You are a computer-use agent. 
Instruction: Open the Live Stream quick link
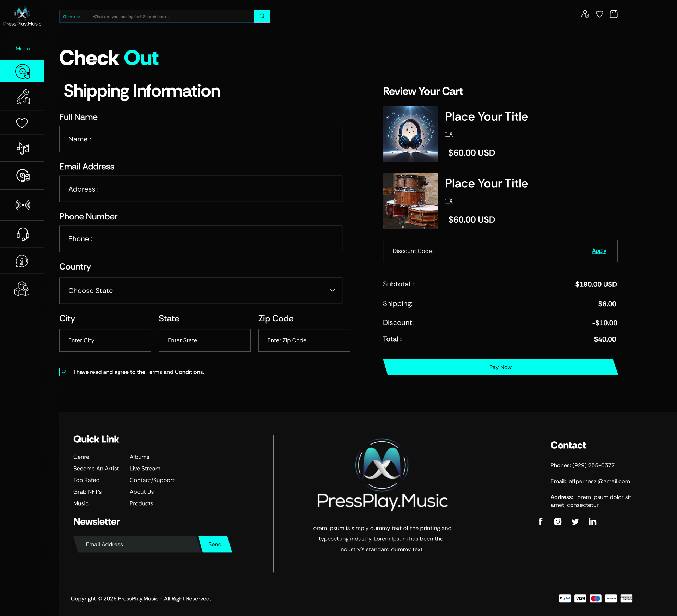coord(145,469)
